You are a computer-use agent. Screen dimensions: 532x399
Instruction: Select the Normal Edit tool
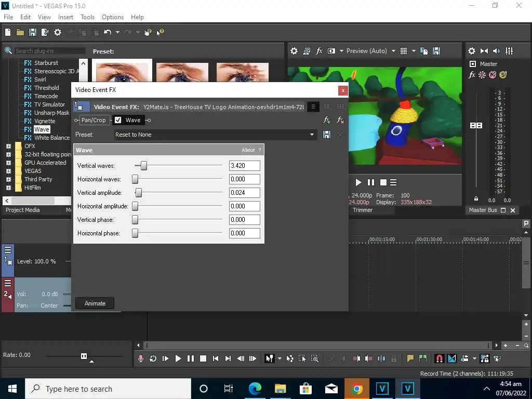coord(270,358)
